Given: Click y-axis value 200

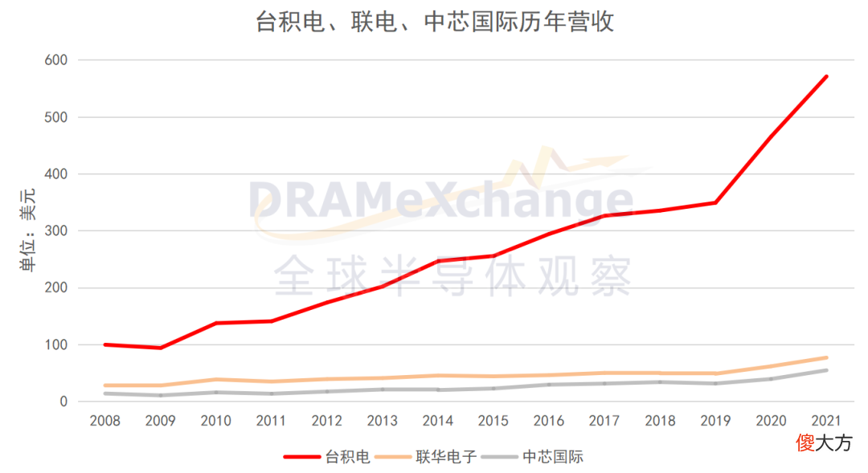Looking at the screenshot, I should pyautogui.click(x=56, y=287).
